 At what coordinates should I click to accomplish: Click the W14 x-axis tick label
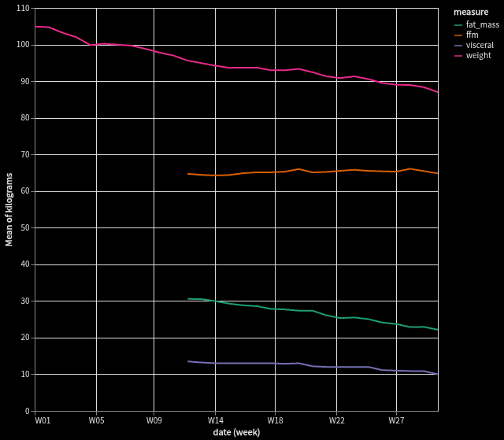tap(215, 420)
